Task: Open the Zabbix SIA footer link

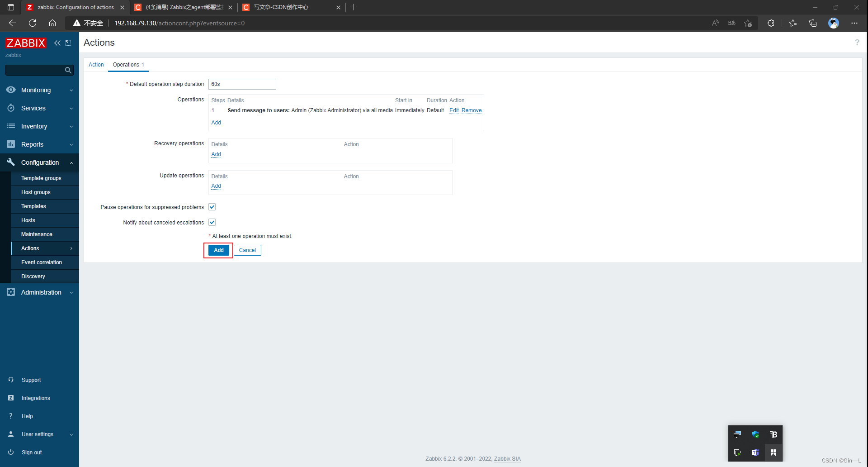Action: pyautogui.click(x=507, y=459)
